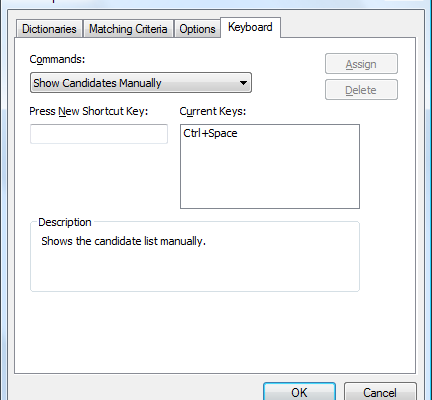Click the Assign button
The image size is (432, 400).
click(x=361, y=64)
